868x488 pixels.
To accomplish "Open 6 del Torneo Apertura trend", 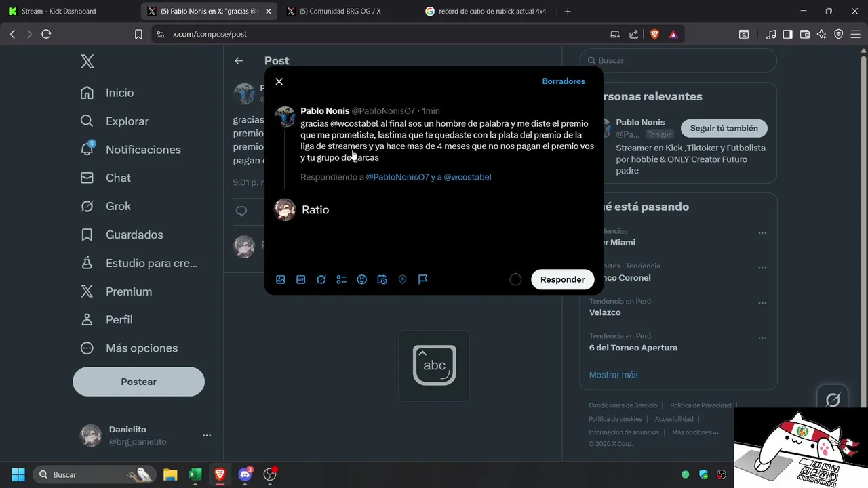I will [x=633, y=348].
